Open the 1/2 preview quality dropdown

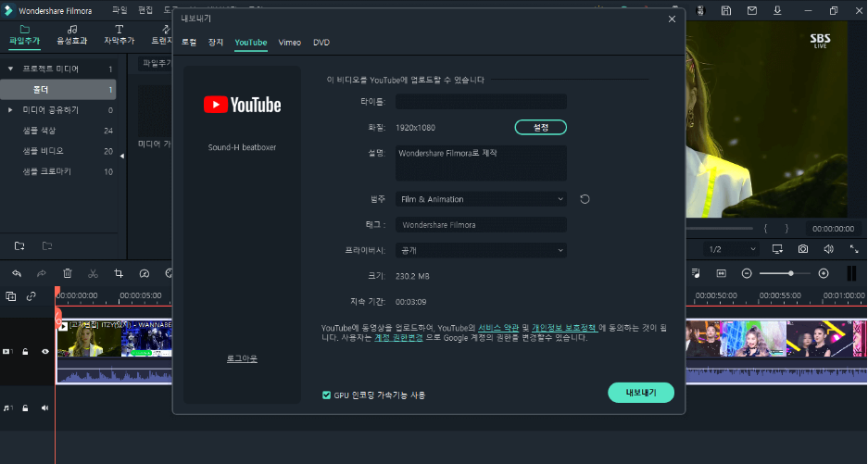point(732,249)
